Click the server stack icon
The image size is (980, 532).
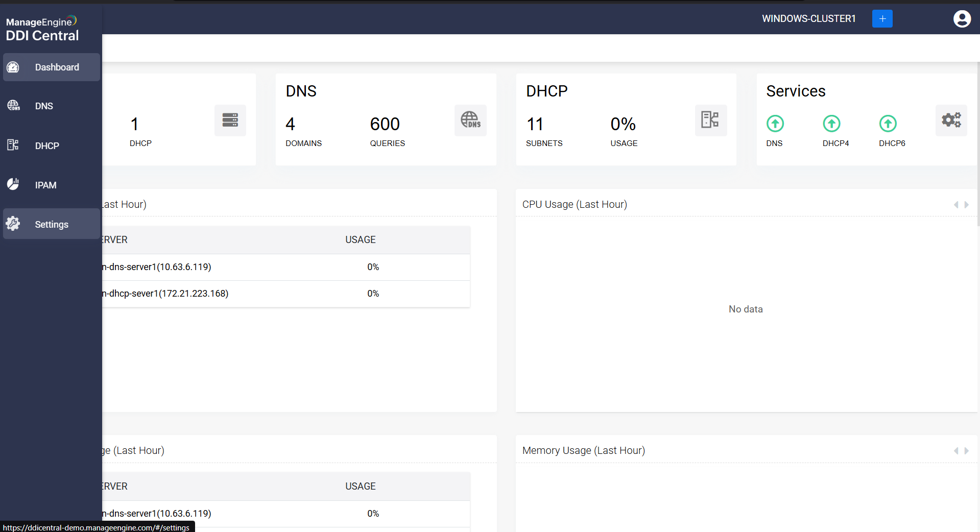tap(230, 120)
